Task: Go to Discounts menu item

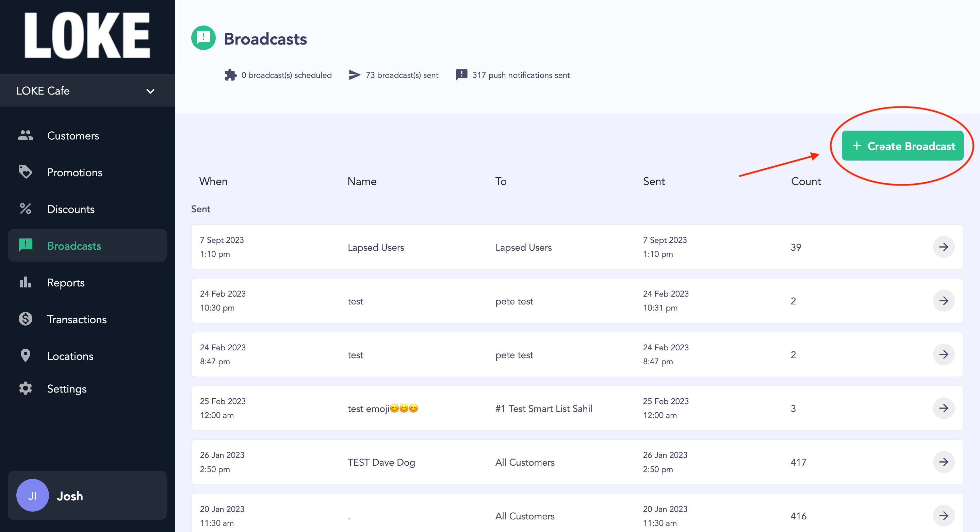Action: tap(87, 209)
